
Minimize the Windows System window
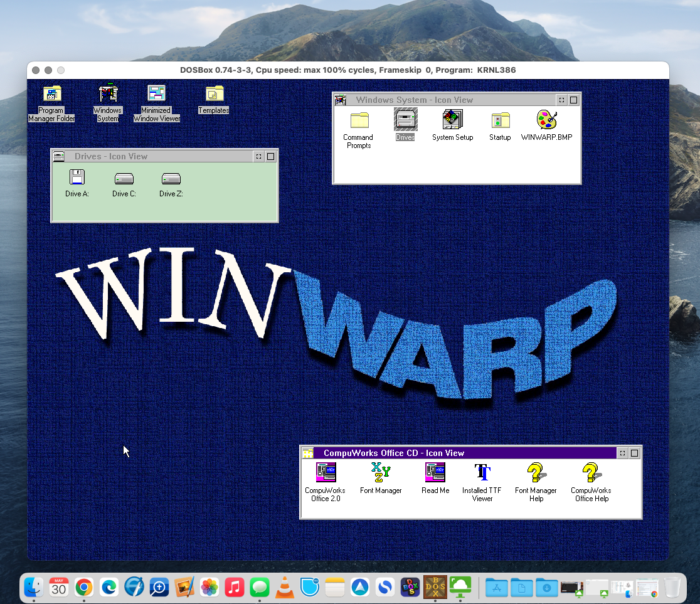click(x=561, y=100)
